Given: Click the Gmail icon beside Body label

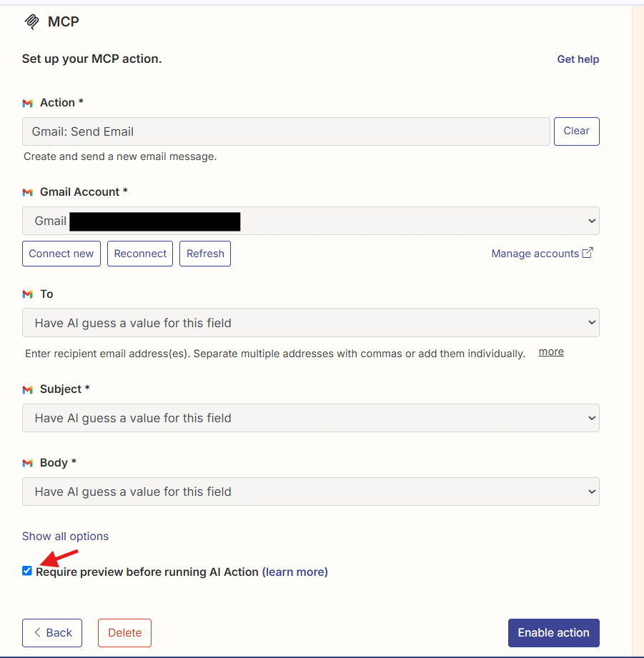Looking at the screenshot, I should pyautogui.click(x=28, y=463).
